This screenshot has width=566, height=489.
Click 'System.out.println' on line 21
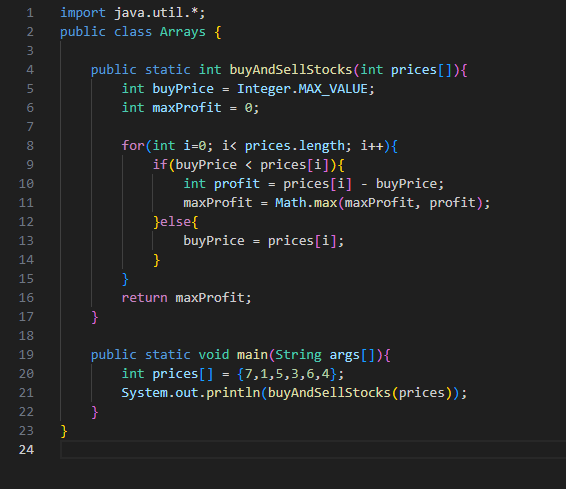tap(191, 393)
